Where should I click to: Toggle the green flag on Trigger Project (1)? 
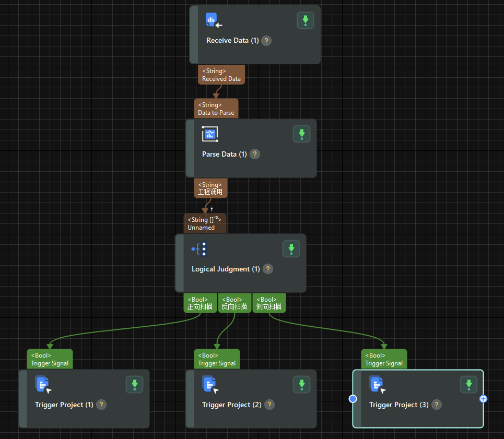pos(134,384)
